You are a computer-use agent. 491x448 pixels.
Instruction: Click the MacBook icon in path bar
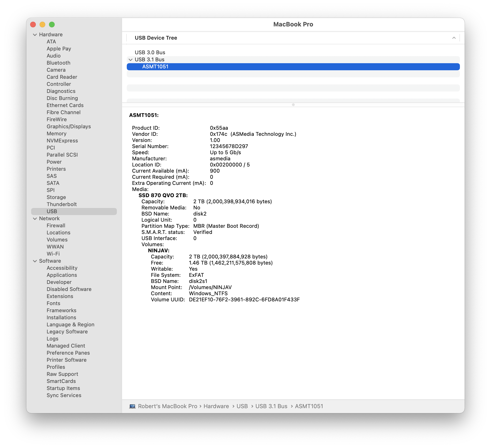click(x=132, y=406)
